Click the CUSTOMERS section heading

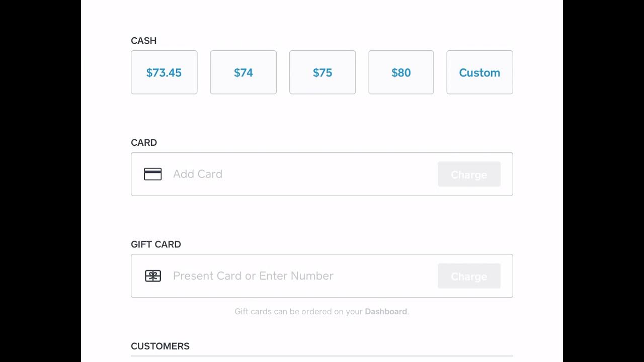coord(160,346)
